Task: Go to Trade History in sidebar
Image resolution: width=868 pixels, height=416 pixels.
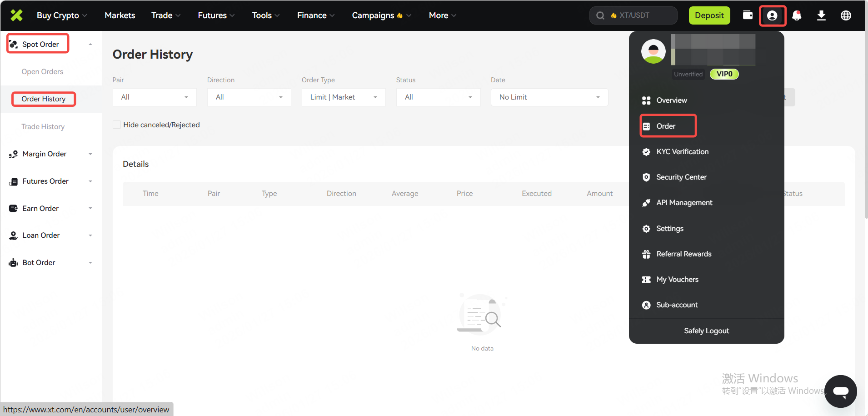Action: pyautogui.click(x=43, y=127)
